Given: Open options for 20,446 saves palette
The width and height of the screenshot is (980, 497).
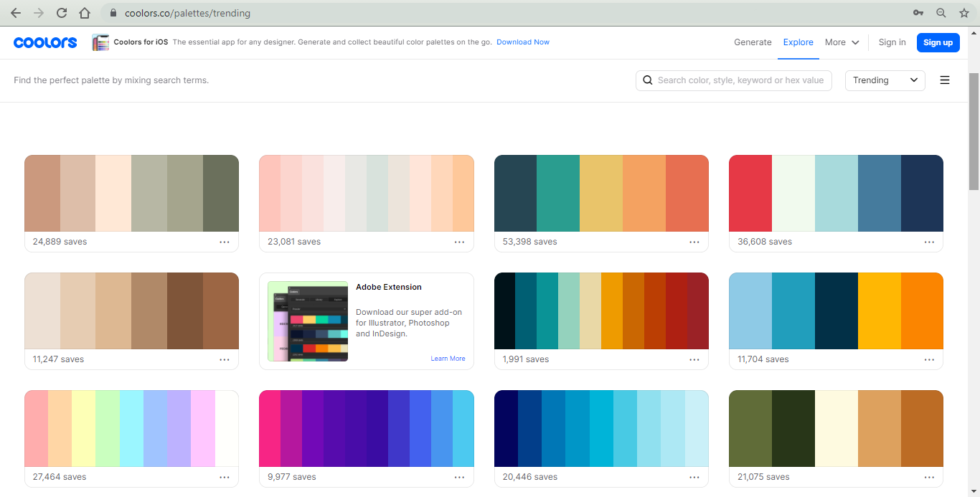Looking at the screenshot, I should point(694,477).
